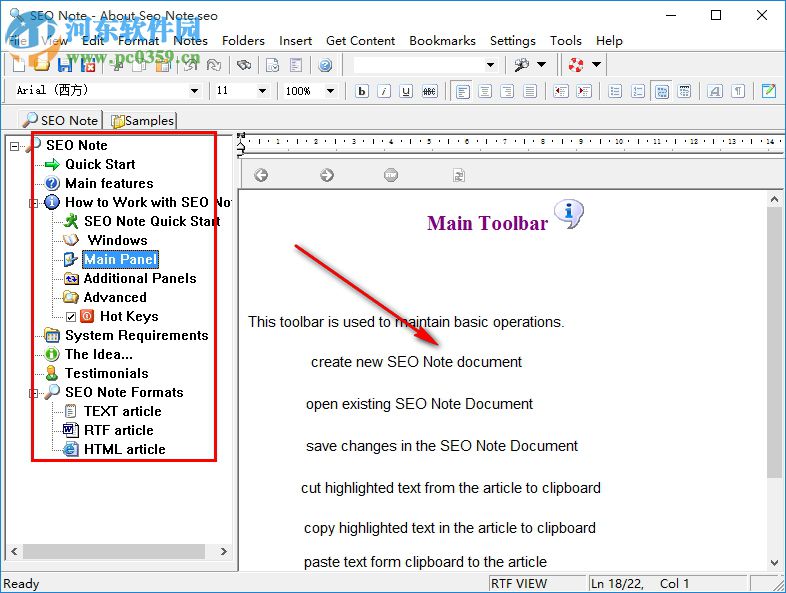
Task: Collapse the SEO Note root tree node
Action: tap(15, 146)
